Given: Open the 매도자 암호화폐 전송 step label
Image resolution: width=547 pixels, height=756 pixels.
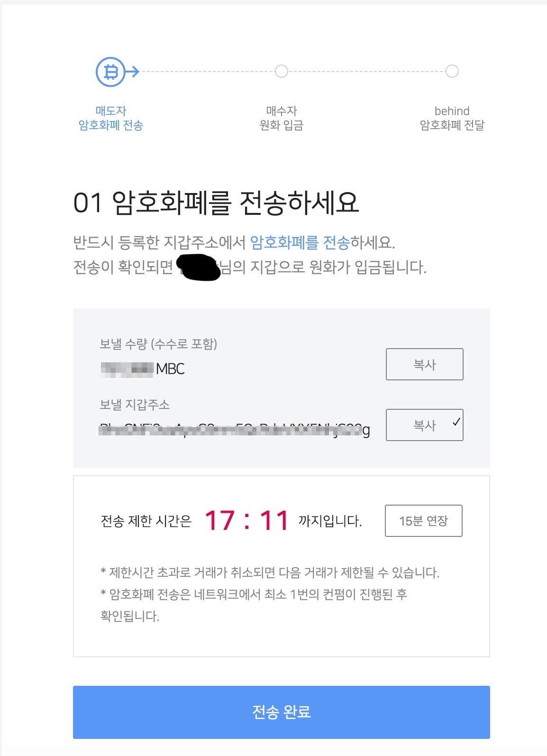Looking at the screenshot, I should point(110,118).
